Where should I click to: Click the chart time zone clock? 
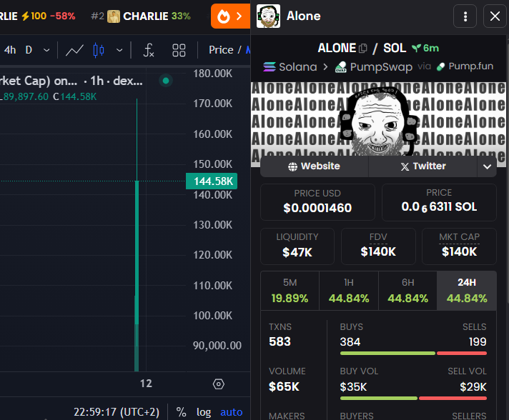point(117,412)
